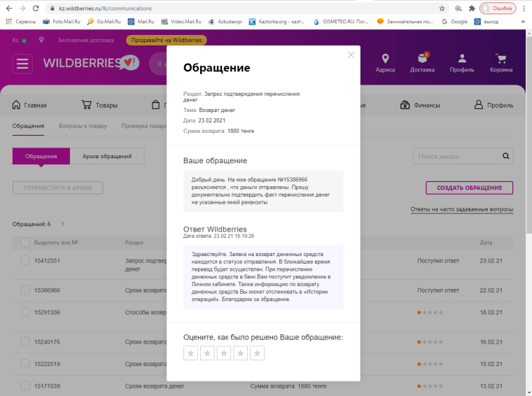The height and width of the screenshot is (396, 532).
Task: Click the page vertical scrollbar
Action: [x=529, y=136]
